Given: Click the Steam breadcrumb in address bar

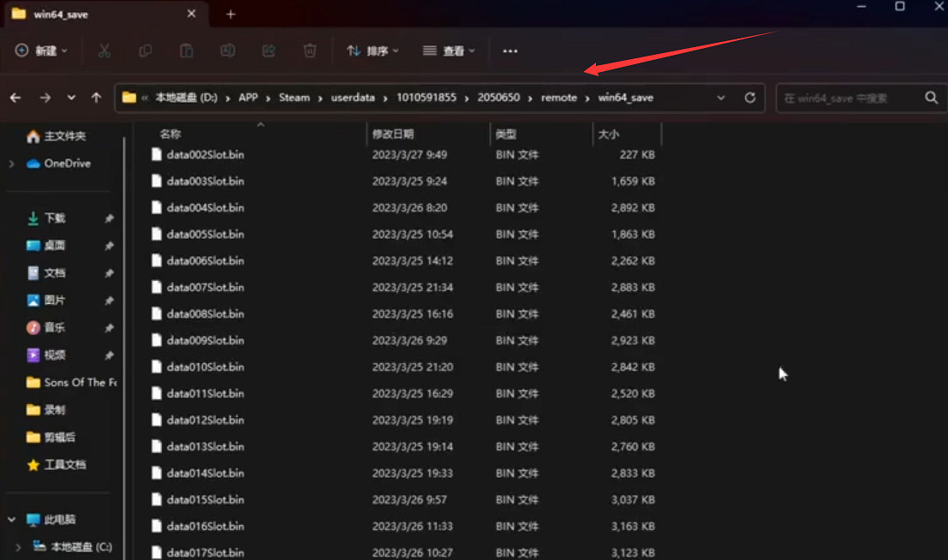Looking at the screenshot, I should [294, 98].
